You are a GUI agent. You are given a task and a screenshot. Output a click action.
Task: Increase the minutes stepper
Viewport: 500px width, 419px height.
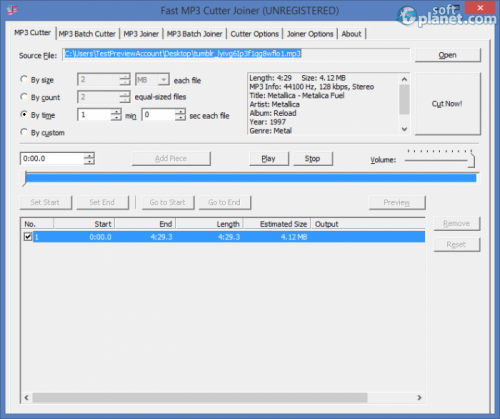[116, 112]
